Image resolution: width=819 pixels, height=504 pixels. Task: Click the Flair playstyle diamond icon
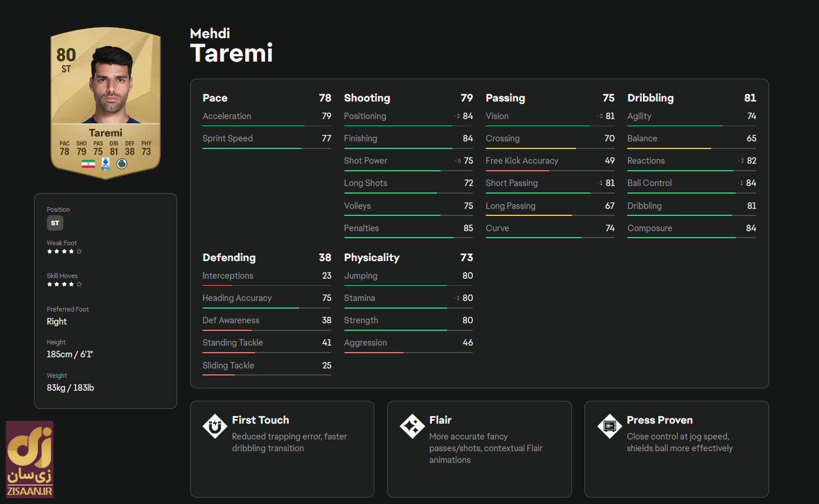click(x=412, y=426)
